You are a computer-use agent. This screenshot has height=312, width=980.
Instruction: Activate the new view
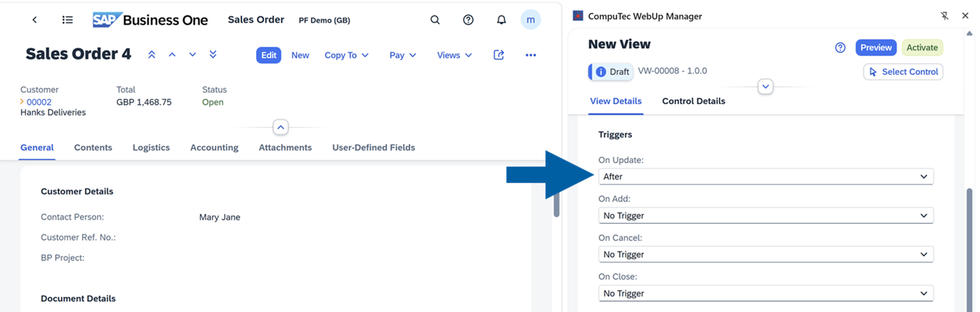922,47
